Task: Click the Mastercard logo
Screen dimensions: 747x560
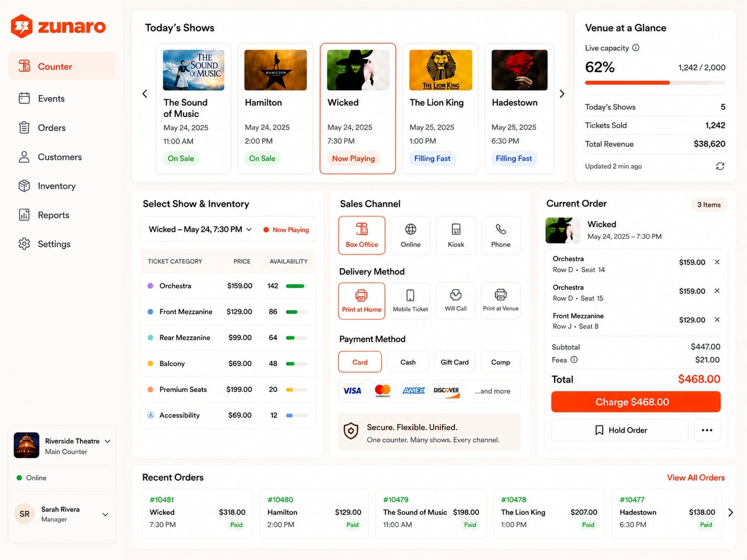Action: tap(382, 391)
